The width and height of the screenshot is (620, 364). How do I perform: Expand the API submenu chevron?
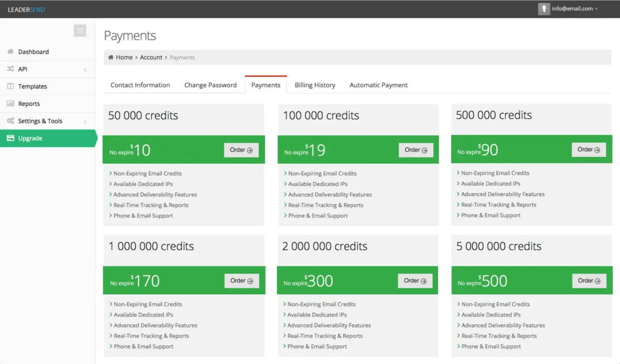[x=85, y=70]
